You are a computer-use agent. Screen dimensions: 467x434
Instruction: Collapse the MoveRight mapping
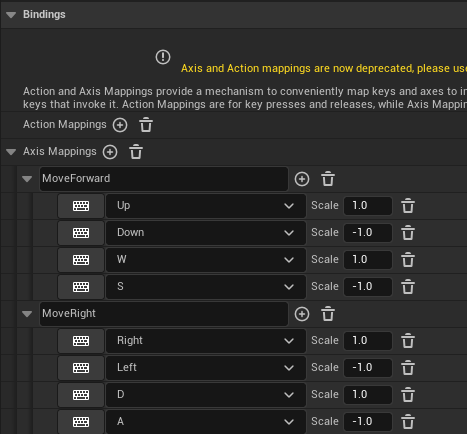point(27,314)
